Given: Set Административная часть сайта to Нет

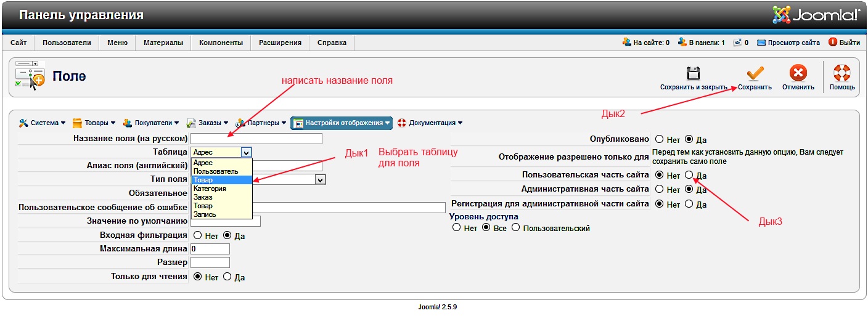Looking at the screenshot, I should [x=659, y=189].
